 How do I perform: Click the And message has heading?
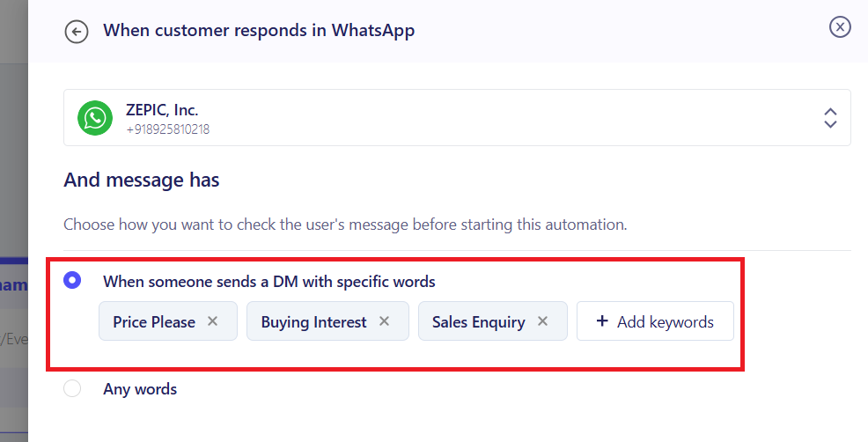point(142,180)
